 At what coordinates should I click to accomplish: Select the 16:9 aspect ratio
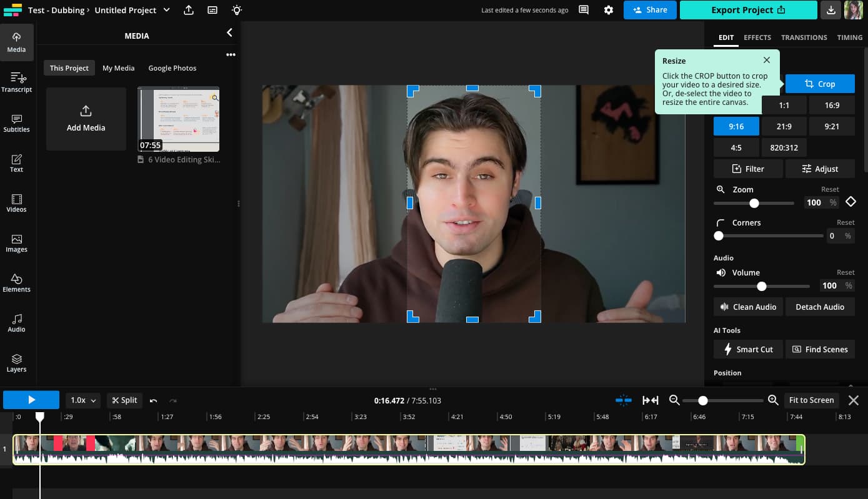tap(832, 105)
